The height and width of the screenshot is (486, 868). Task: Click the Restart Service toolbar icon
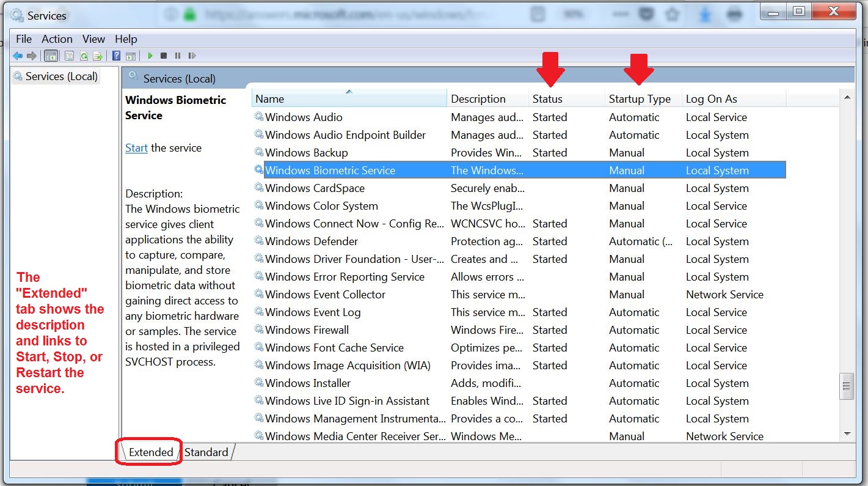click(192, 56)
